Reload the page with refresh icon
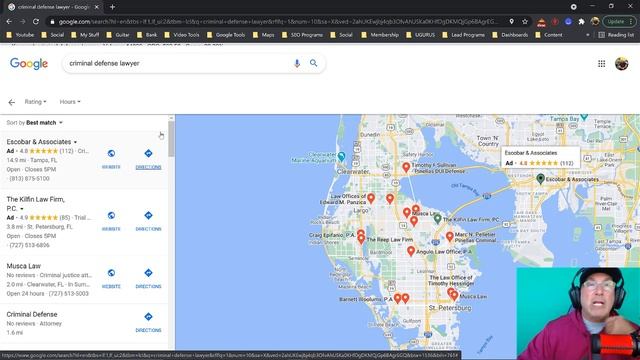The height and width of the screenshot is (360, 640). click(x=36, y=22)
